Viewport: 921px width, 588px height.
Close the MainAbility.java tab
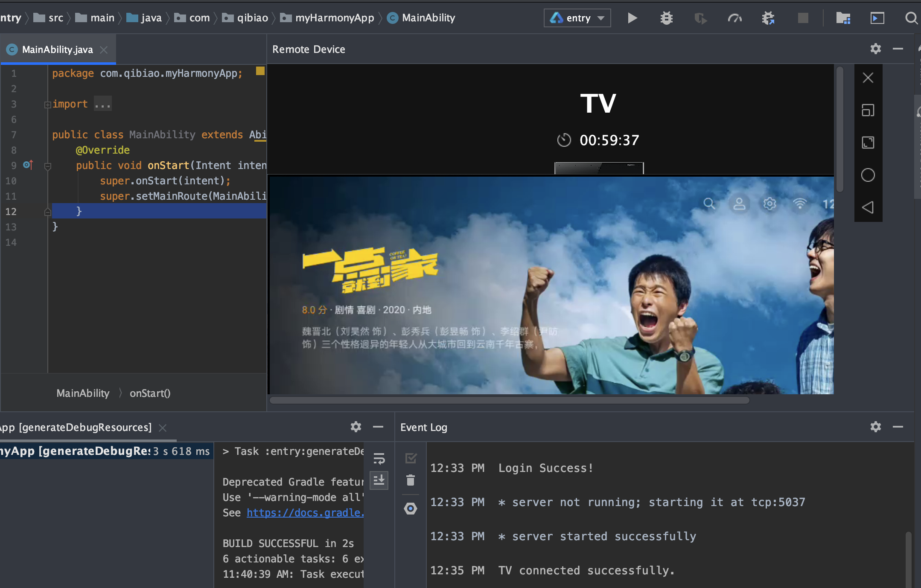pos(104,50)
